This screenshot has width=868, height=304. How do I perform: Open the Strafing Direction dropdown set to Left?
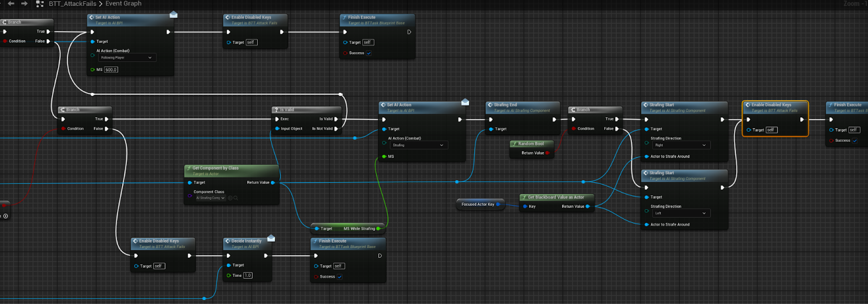coord(681,213)
